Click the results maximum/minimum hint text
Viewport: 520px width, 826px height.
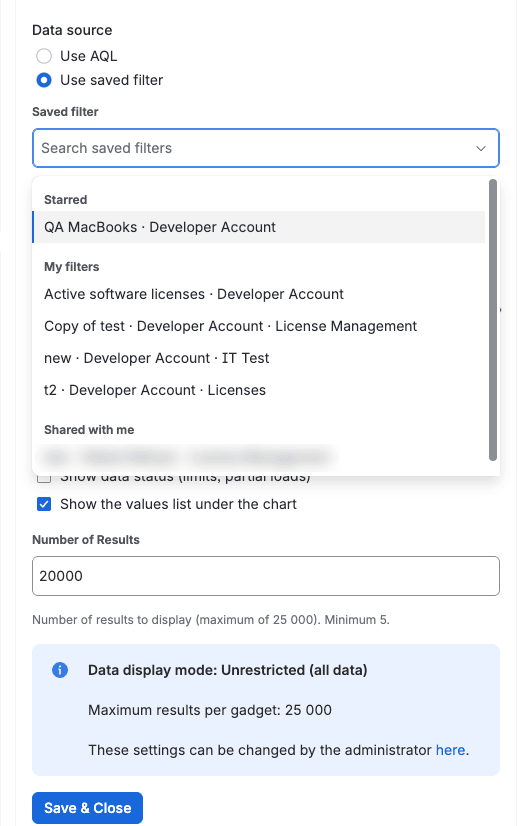pyautogui.click(x=211, y=620)
